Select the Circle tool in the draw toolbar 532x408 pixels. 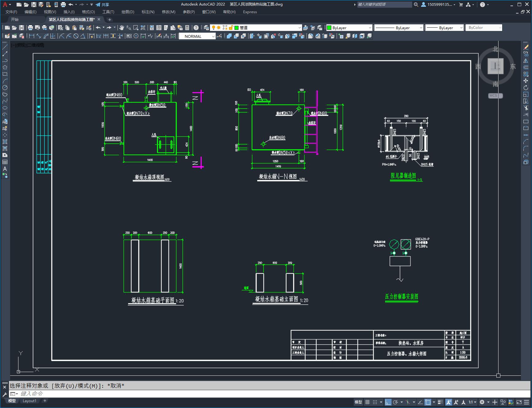pos(5,88)
